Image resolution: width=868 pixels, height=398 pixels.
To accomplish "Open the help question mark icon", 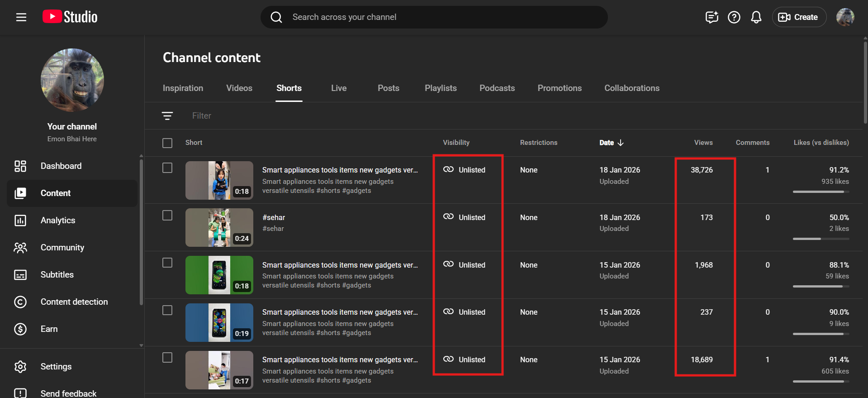I will 734,17.
